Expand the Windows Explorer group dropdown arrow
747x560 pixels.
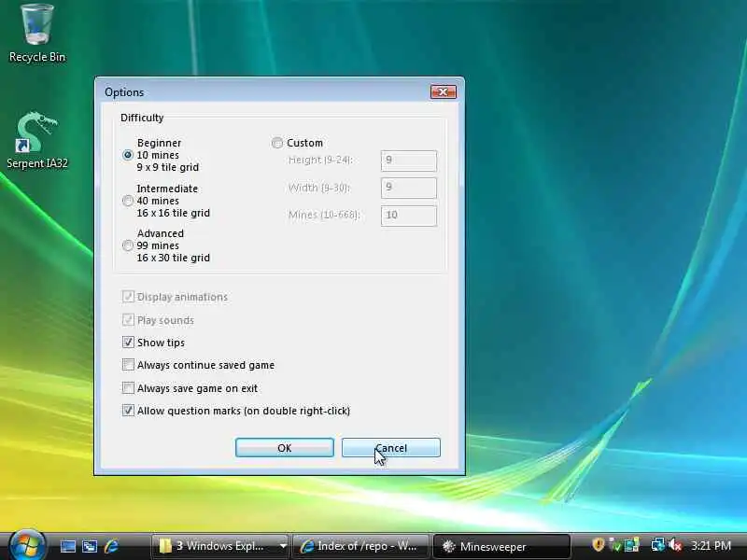tap(283, 546)
